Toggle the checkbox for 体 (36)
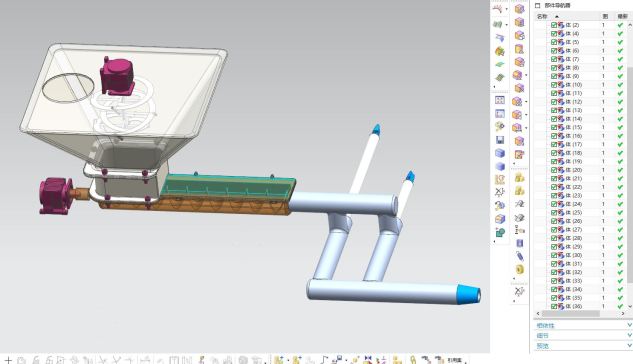 pos(554,306)
